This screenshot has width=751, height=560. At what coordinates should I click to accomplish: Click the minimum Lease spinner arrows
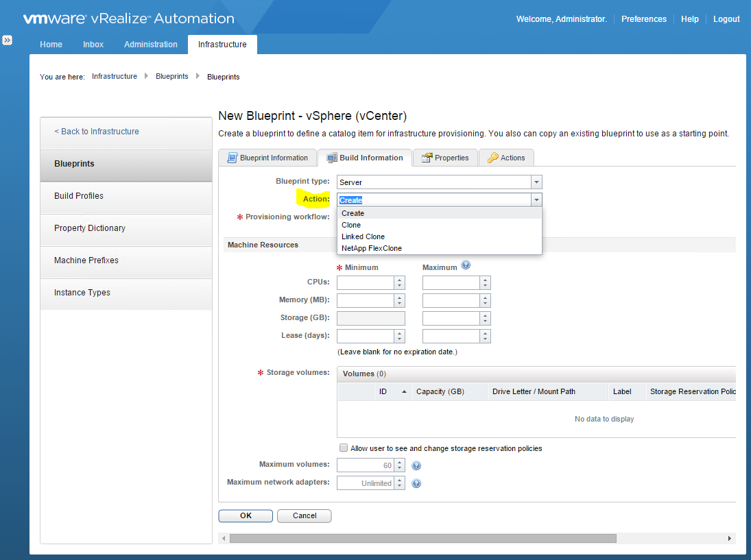399,336
